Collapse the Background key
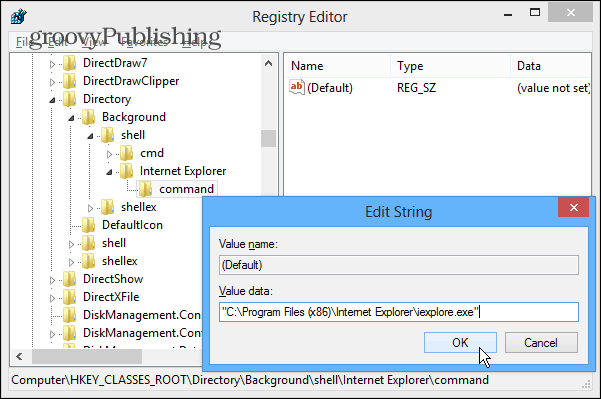This screenshot has height=399, width=601. click(71, 118)
